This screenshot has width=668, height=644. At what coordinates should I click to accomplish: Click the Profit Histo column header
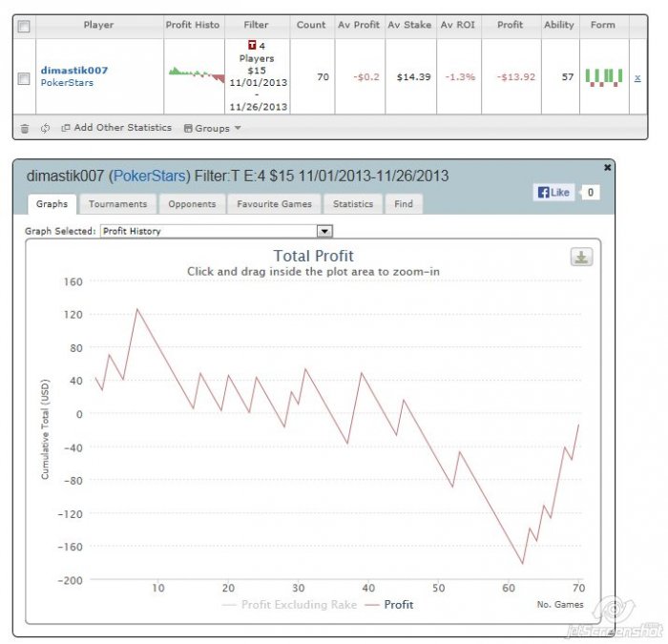pos(193,25)
